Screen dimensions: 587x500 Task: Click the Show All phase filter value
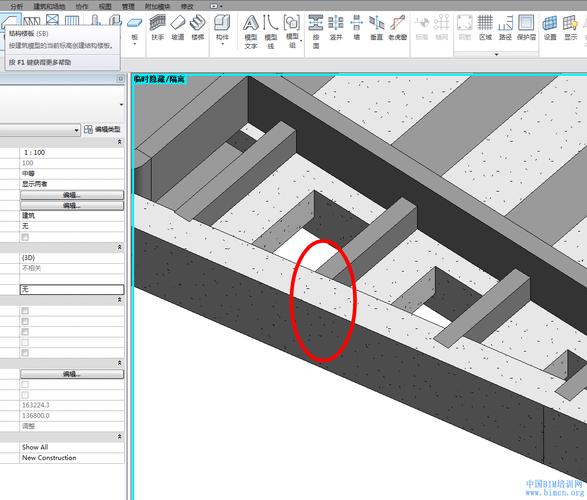tap(35, 447)
